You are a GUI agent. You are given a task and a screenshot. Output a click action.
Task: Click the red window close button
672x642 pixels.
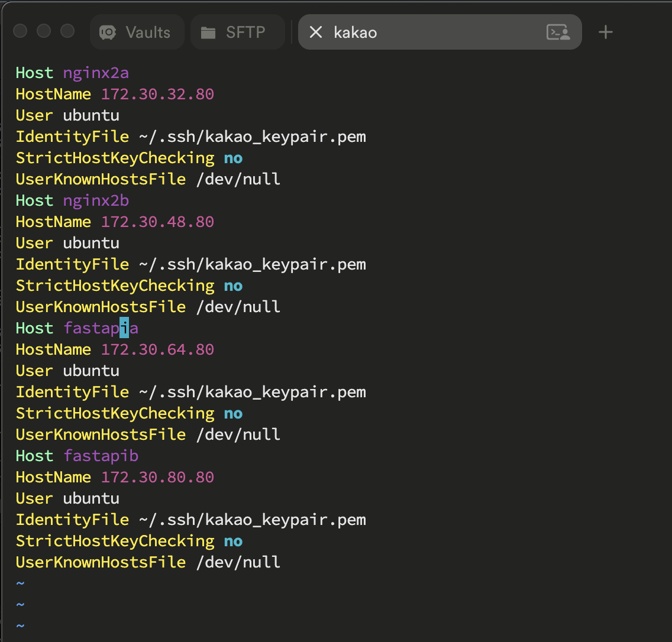tap(20, 31)
